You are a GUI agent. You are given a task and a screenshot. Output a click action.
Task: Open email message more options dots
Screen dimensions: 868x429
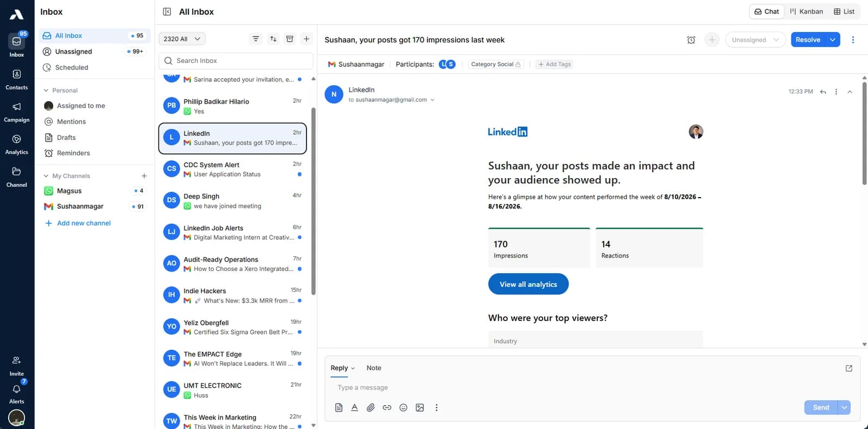836,92
